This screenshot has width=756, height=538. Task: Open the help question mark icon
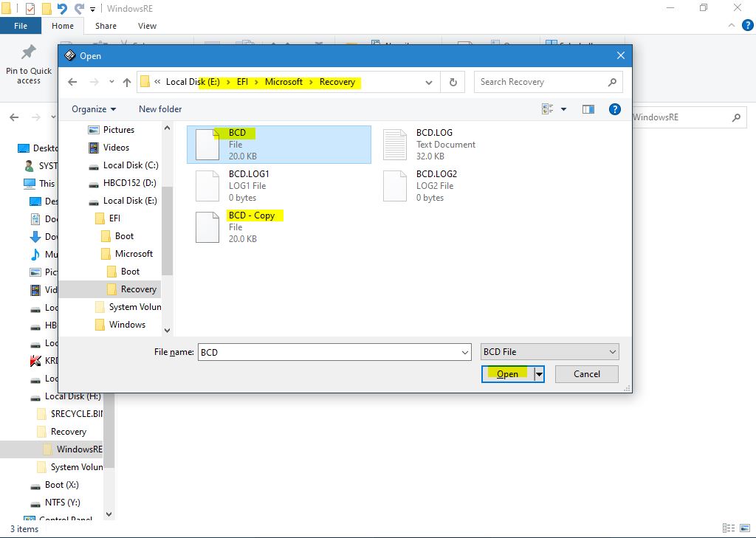click(x=614, y=109)
